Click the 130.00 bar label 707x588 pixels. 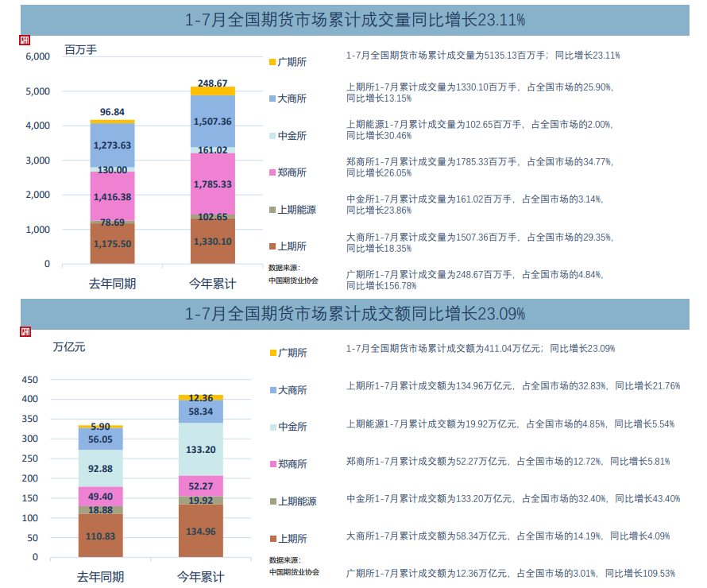112,170
